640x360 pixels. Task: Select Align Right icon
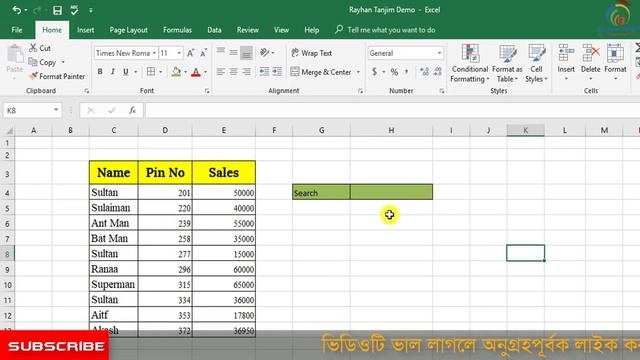click(x=246, y=72)
